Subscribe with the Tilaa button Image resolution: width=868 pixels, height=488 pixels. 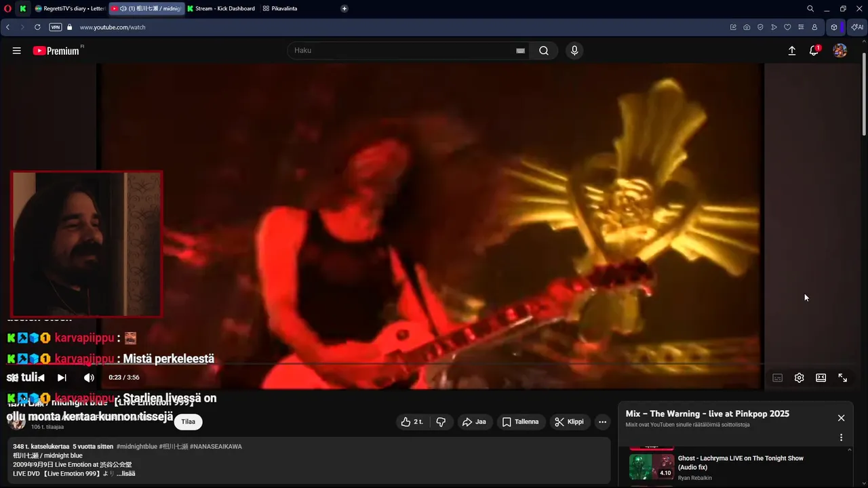click(189, 422)
